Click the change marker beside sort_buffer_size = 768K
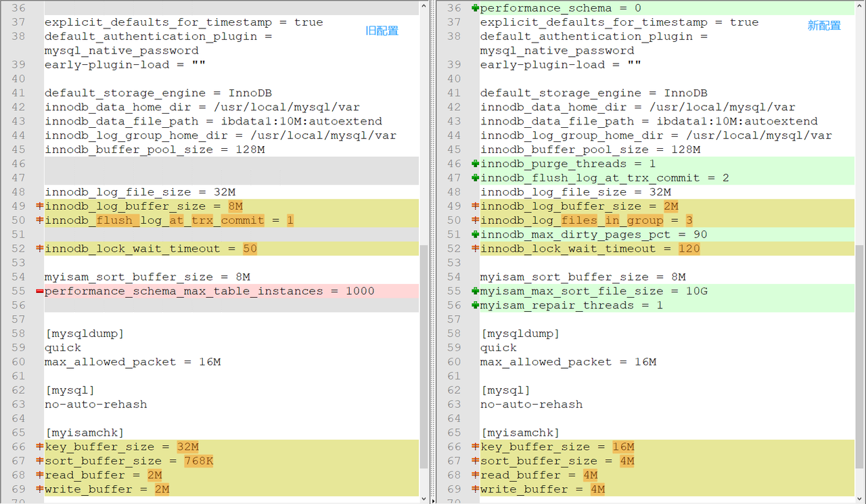 40,461
